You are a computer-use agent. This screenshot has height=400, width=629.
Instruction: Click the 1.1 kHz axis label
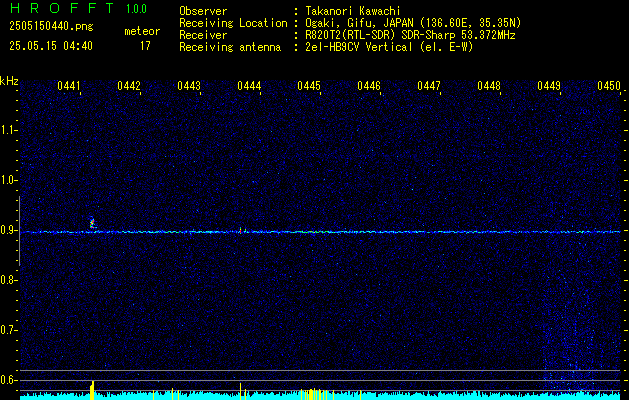(x=8, y=130)
